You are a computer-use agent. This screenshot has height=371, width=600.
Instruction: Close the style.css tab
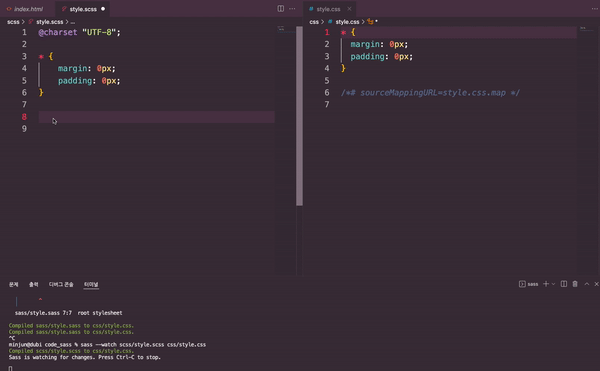[x=349, y=9]
